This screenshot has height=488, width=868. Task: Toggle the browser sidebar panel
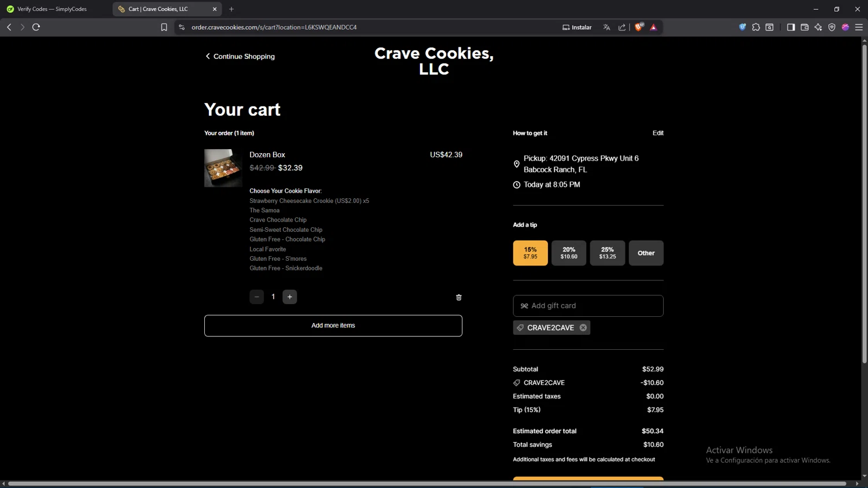pos(791,27)
